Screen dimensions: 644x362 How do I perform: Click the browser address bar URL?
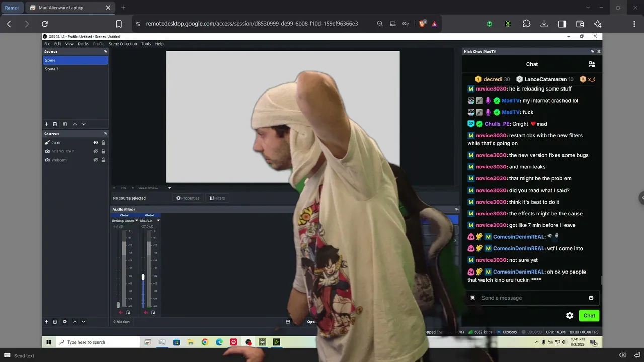click(252, 24)
